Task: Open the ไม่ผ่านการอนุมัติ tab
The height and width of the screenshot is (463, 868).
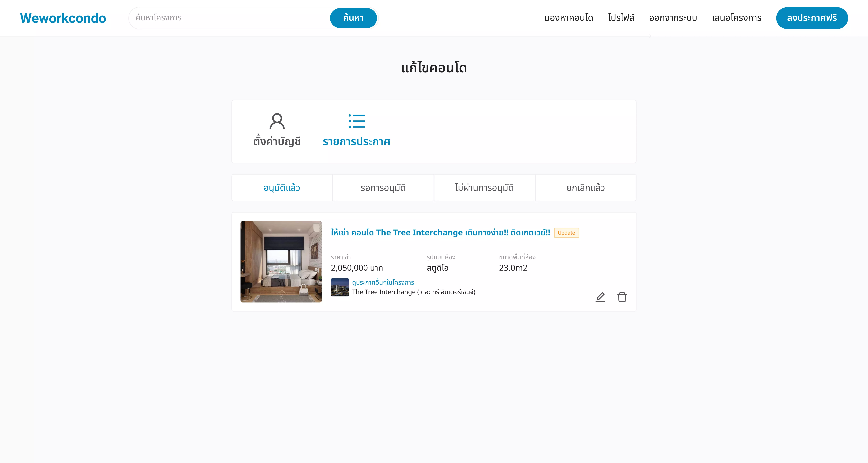Action: pos(484,188)
